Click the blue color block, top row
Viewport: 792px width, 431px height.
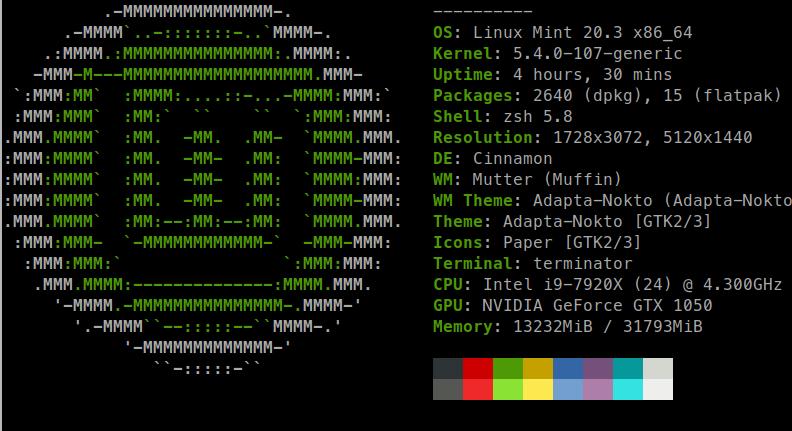[568, 368]
